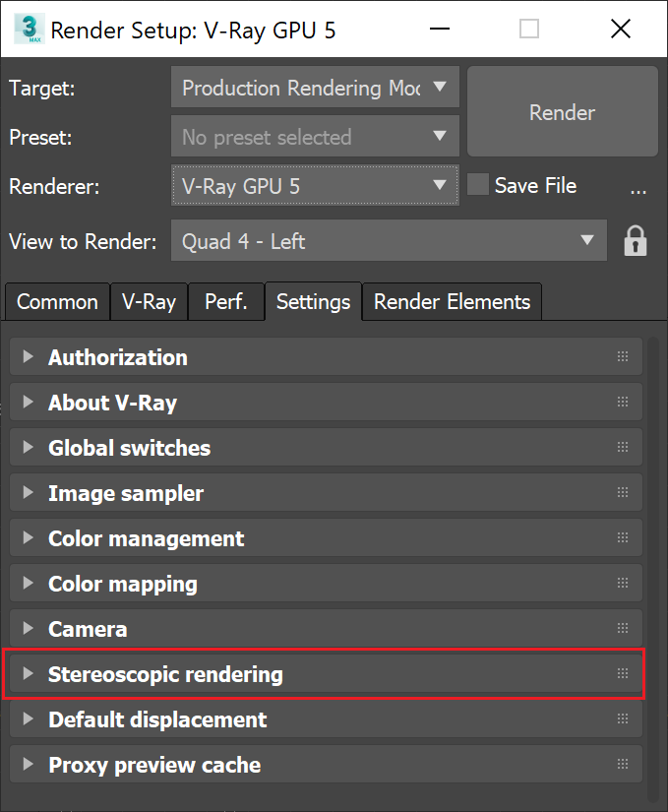Open the View to Render dropdown
Image resolution: width=668 pixels, height=812 pixels.
click(588, 240)
